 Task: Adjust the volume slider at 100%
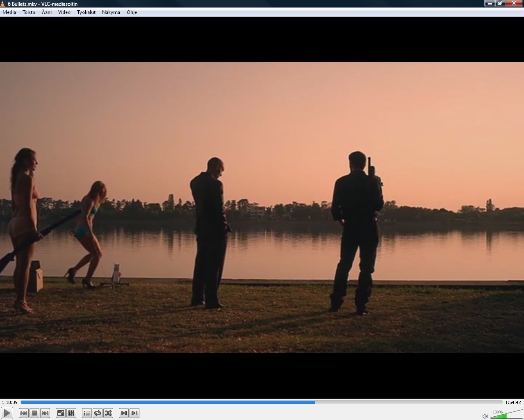point(506,414)
